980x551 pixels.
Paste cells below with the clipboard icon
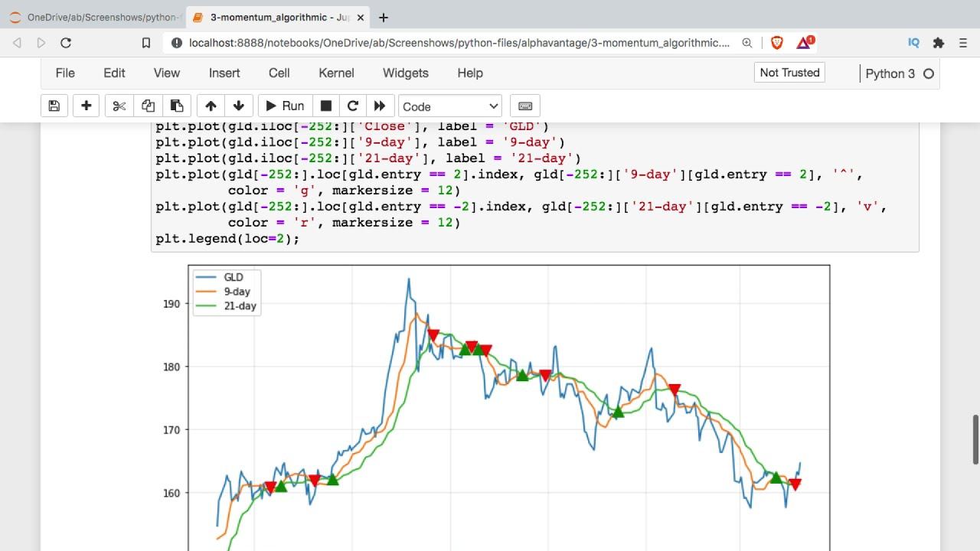point(177,106)
